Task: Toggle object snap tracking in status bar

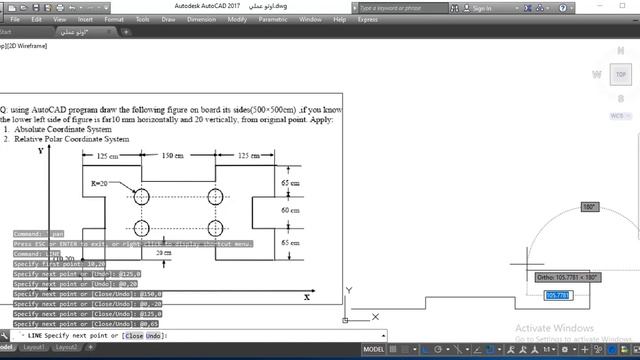Action: point(477,349)
